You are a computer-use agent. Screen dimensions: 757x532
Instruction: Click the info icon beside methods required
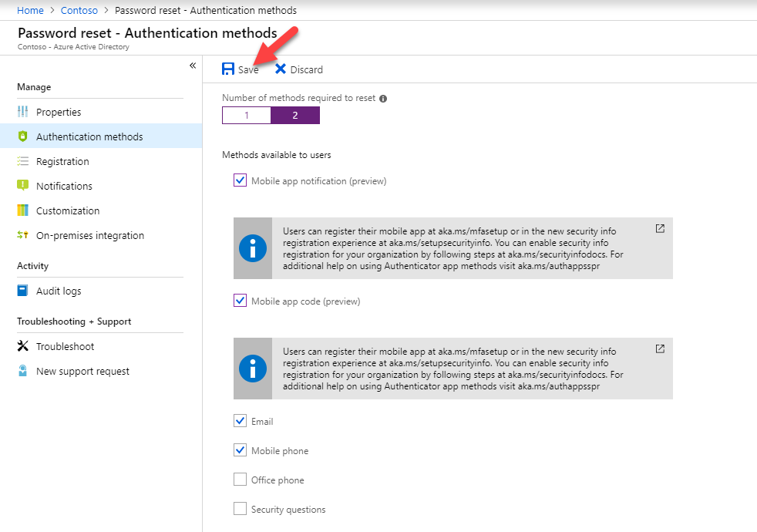point(383,99)
